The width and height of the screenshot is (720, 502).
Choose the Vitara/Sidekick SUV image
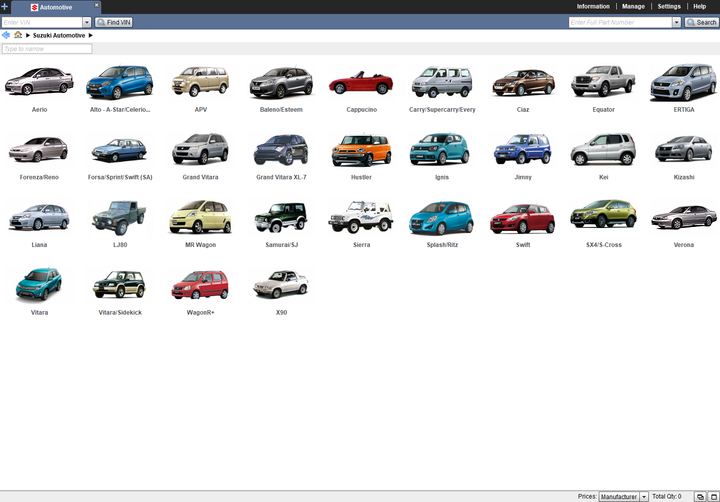pyautogui.click(x=119, y=284)
